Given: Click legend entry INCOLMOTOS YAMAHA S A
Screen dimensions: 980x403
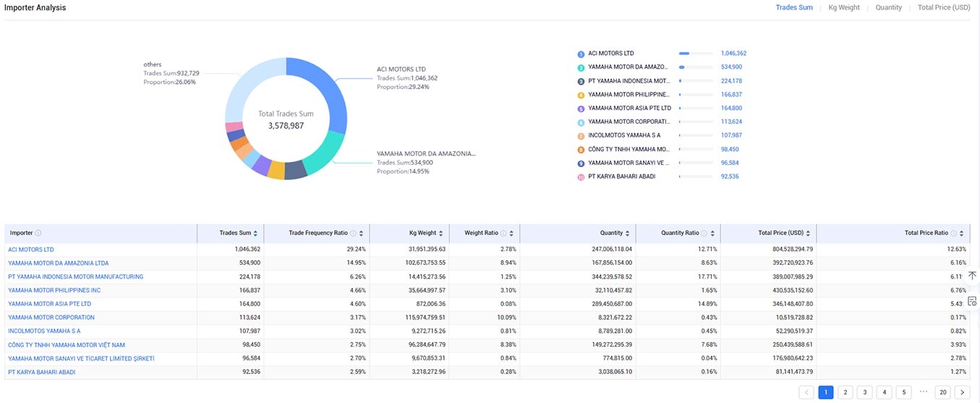Looking at the screenshot, I should click(x=624, y=135).
